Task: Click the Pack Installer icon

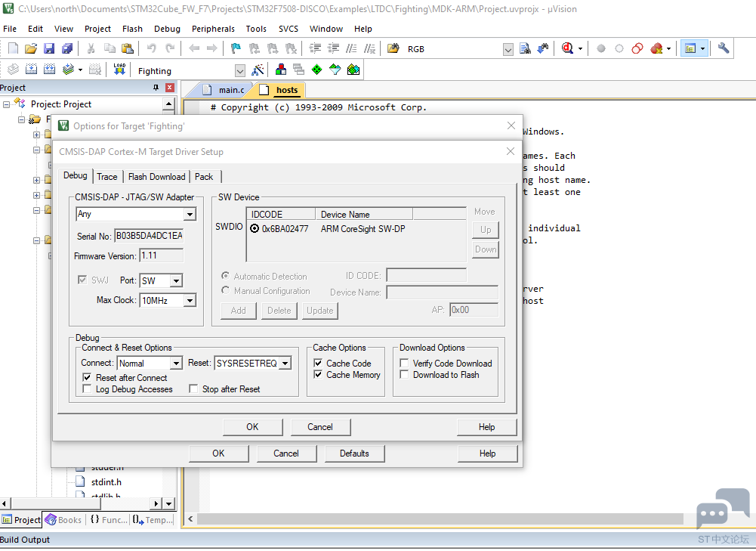Action: point(353,70)
